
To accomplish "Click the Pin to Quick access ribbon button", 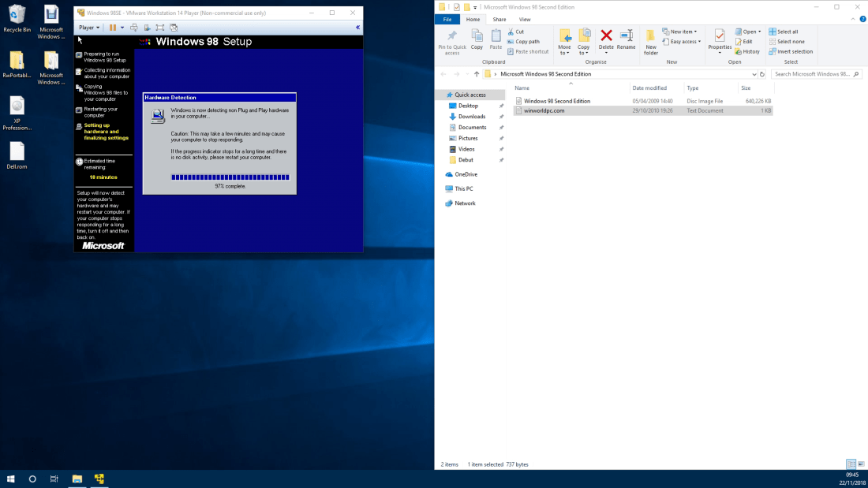I will coord(452,42).
